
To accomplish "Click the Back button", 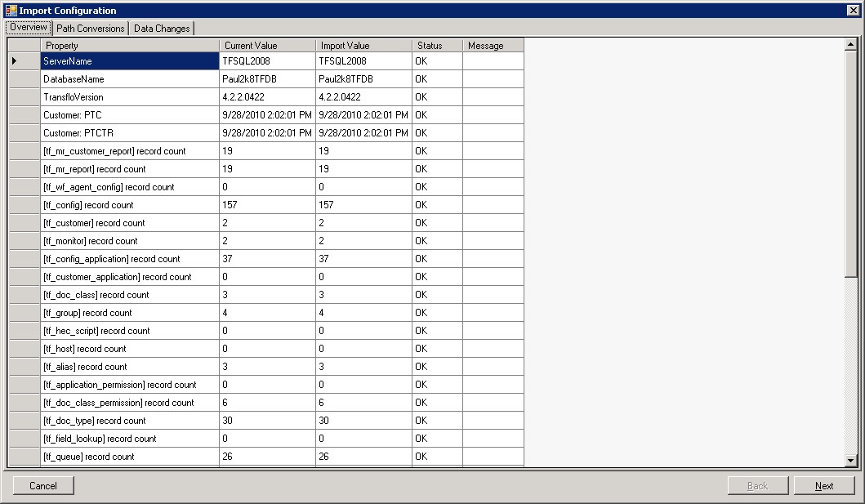I will 758,485.
